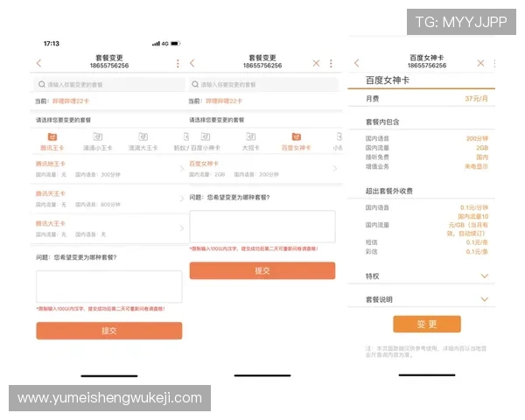This screenshot has height=420, width=525.
Task: Tap the 超出套餐外收费 heading
Action: click(389, 191)
